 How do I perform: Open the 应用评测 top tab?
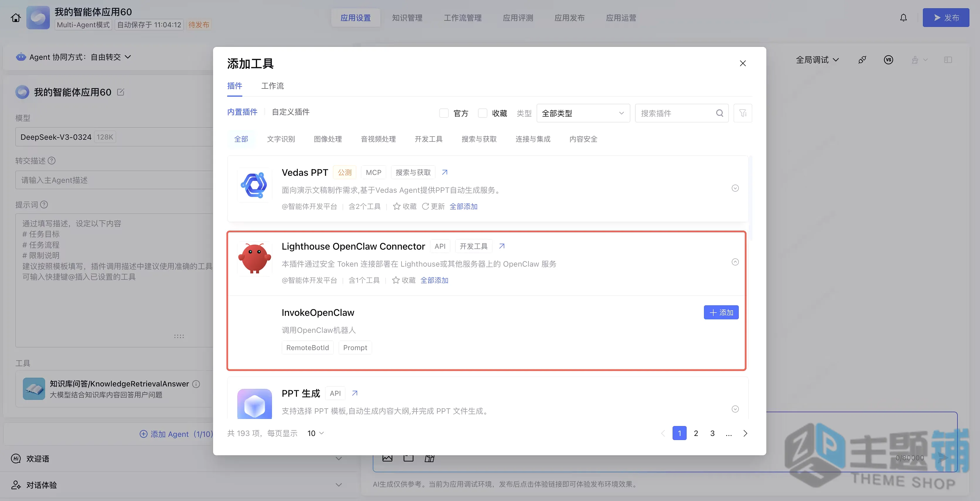(x=518, y=18)
